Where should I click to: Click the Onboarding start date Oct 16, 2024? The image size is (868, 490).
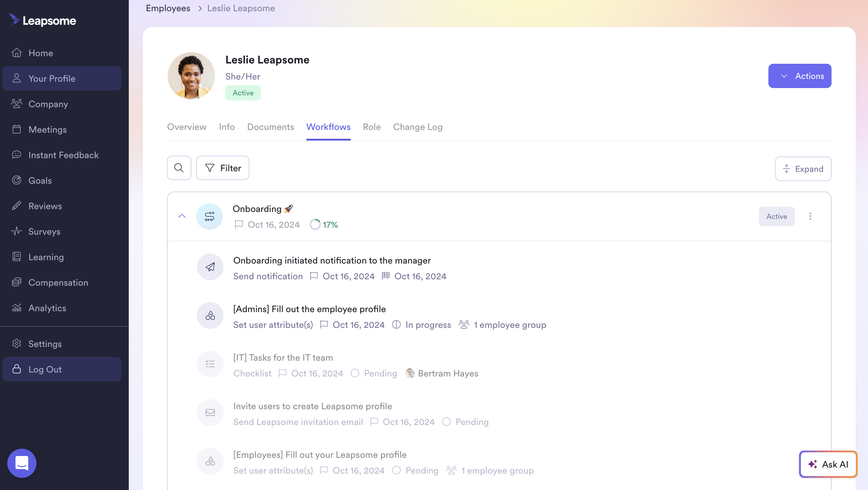[267, 224]
